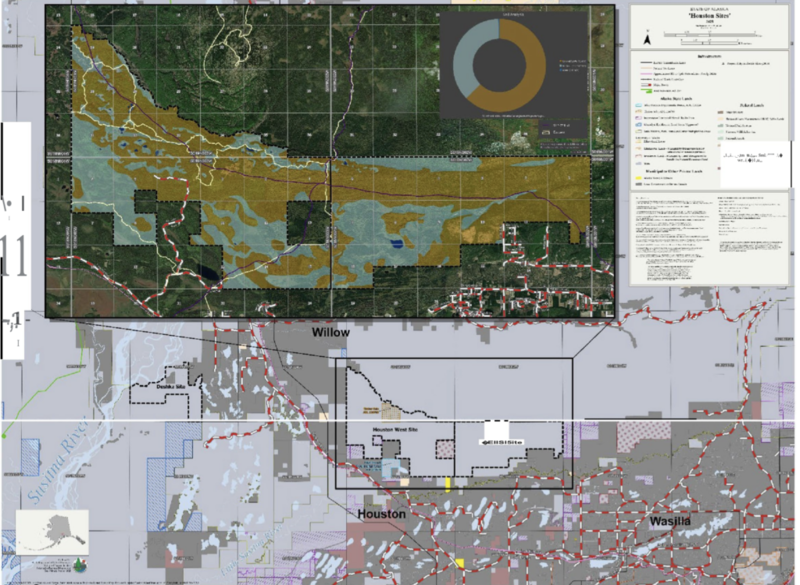The image size is (800, 585).
Task: Click the Willow town label
Action: point(331,333)
